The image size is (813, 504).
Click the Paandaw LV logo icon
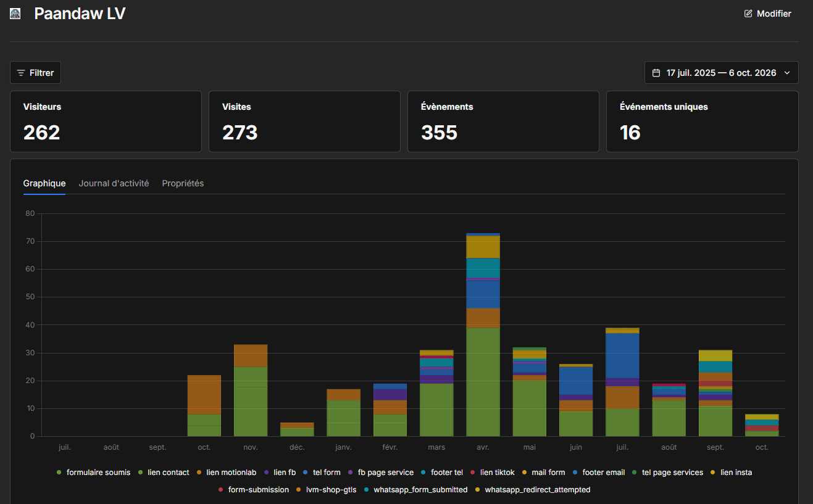[x=15, y=14]
